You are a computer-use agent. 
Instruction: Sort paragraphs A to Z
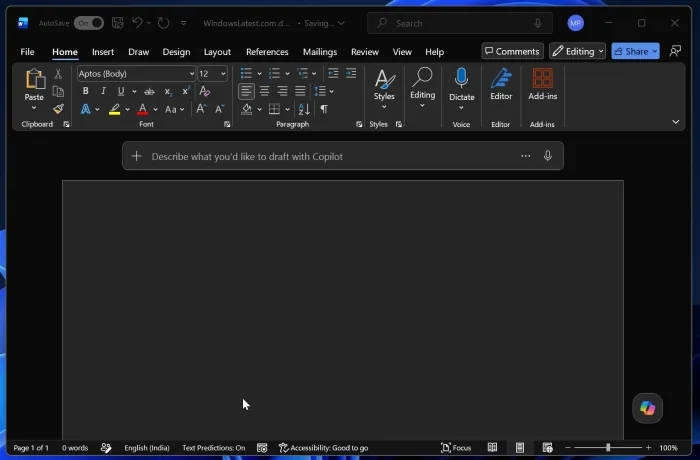tap(304, 109)
